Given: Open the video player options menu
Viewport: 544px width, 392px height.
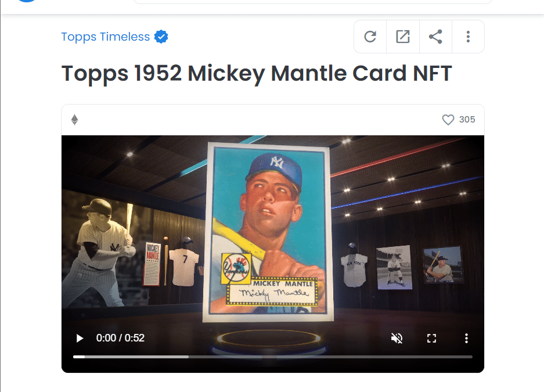Looking at the screenshot, I should tap(466, 338).
